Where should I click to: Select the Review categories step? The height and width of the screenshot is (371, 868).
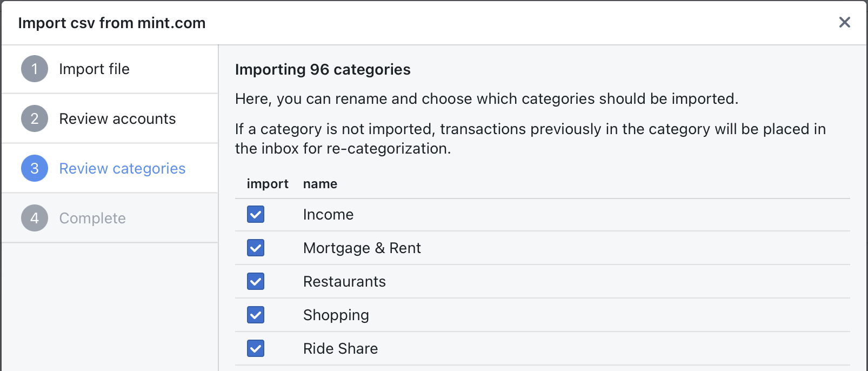[122, 168]
